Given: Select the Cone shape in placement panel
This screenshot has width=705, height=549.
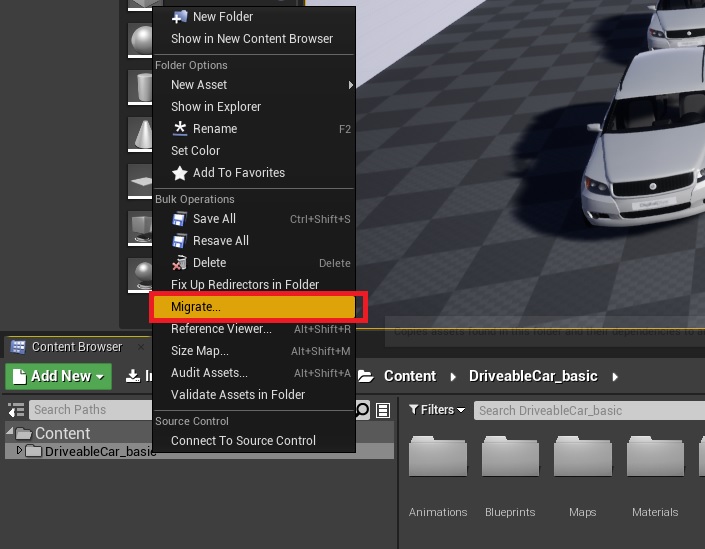Looking at the screenshot, I should pos(139,133).
